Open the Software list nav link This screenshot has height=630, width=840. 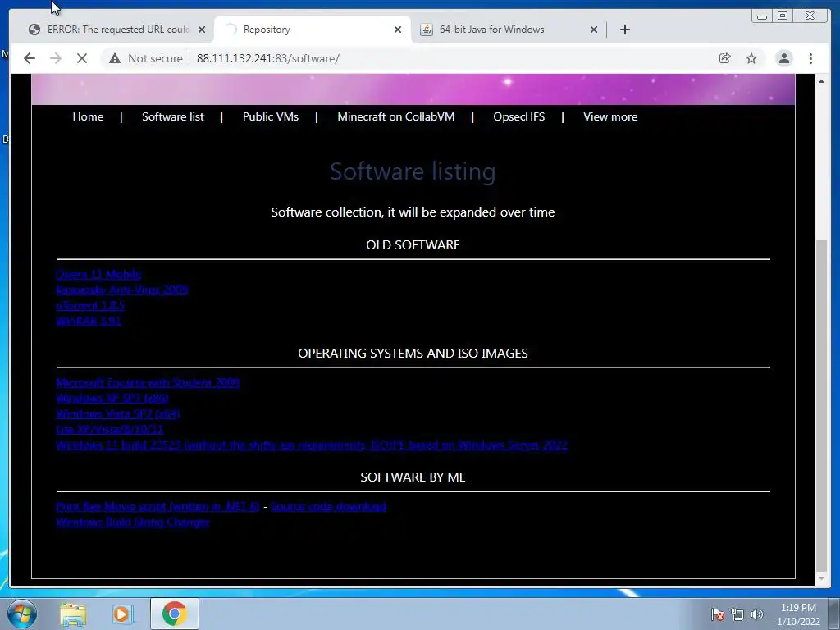172,116
